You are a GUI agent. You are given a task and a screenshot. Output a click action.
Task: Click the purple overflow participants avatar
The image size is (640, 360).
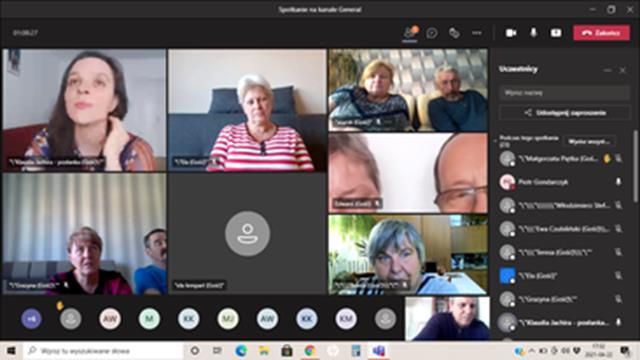point(31,319)
